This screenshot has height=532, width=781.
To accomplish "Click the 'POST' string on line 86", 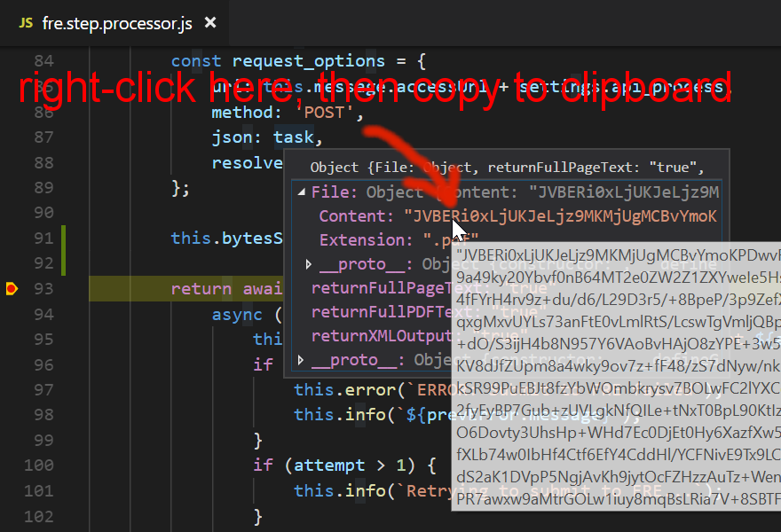I will click(x=324, y=113).
